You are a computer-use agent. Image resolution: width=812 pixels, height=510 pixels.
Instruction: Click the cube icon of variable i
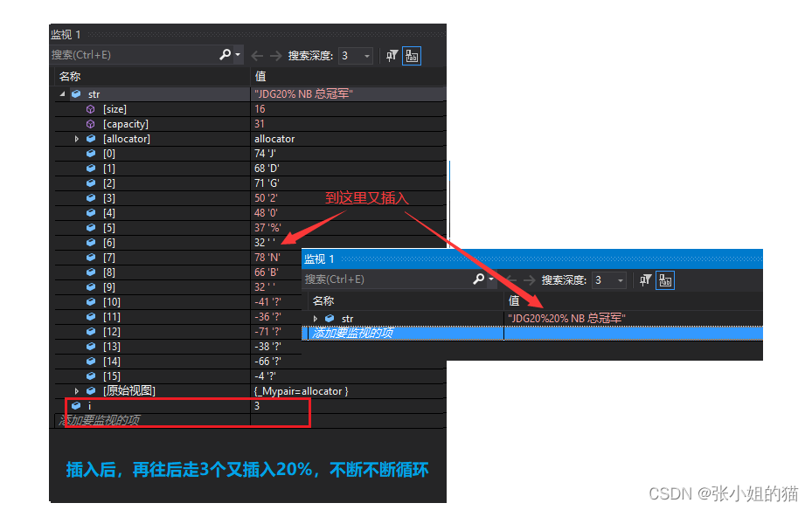(x=76, y=406)
